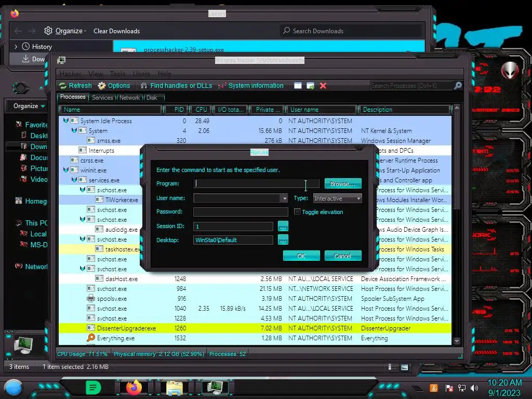532x399 pixels.
Task: Click the Process Hacker scrollbar up arrow
Action: (457, 108)
